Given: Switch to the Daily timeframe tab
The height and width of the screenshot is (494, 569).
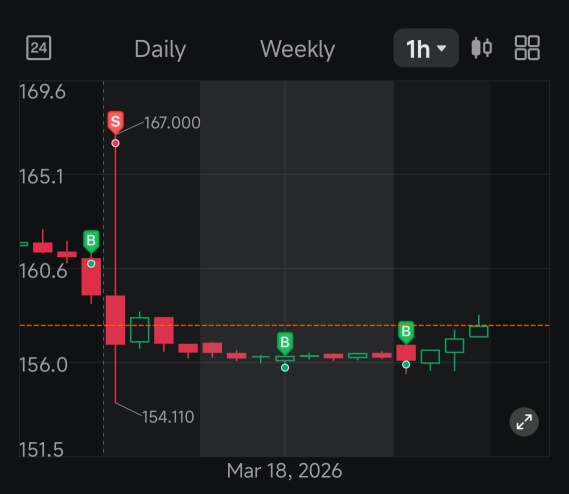Looking at the screenshot, I should point(160,49).
